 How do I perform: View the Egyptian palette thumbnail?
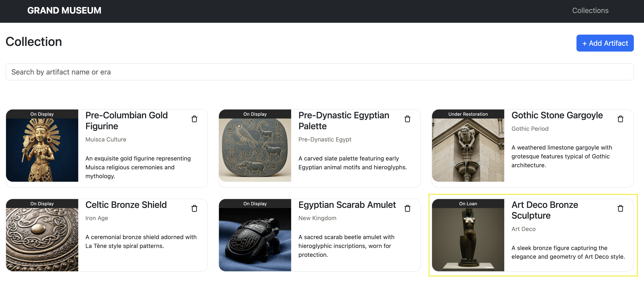[255, 150]
